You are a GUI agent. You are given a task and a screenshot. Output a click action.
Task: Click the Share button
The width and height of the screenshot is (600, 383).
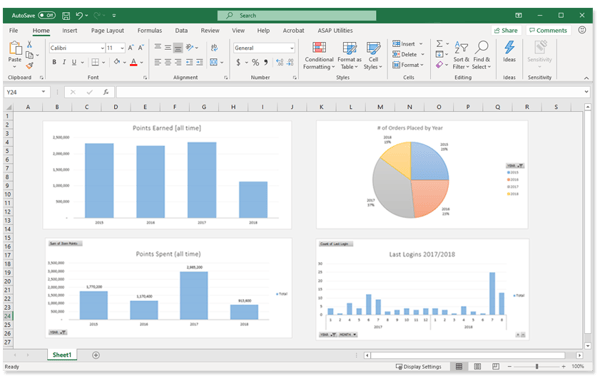(x=506, y=30)
